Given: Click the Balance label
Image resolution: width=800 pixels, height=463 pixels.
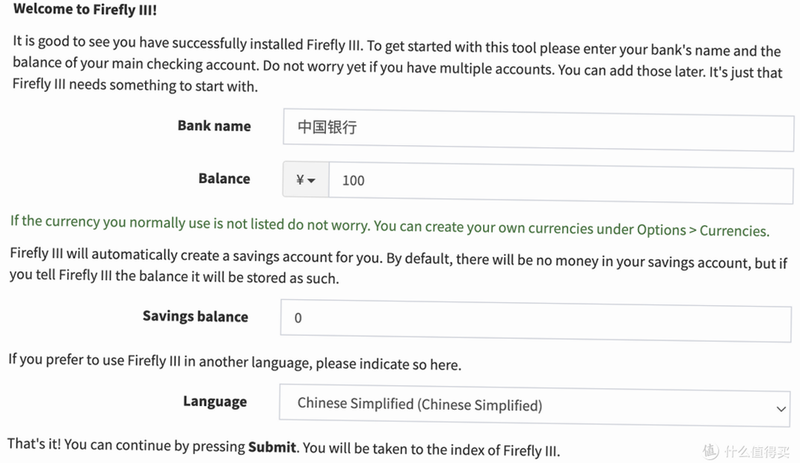Looking at the screenshot, I should 224,179.
